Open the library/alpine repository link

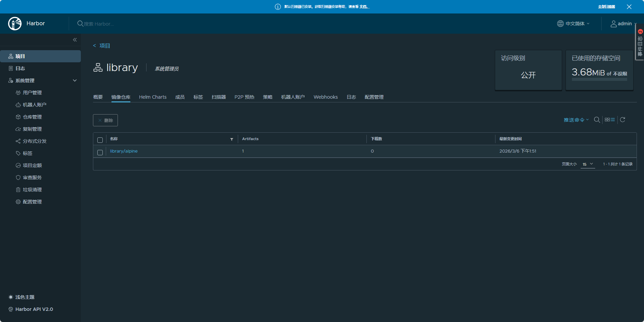pyautogui.click(x=124, y=151)
